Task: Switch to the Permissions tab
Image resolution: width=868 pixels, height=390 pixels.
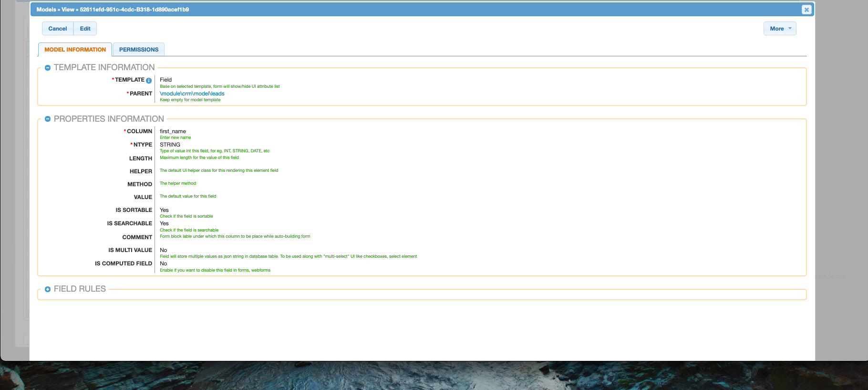Action: (x=139, y=50)
